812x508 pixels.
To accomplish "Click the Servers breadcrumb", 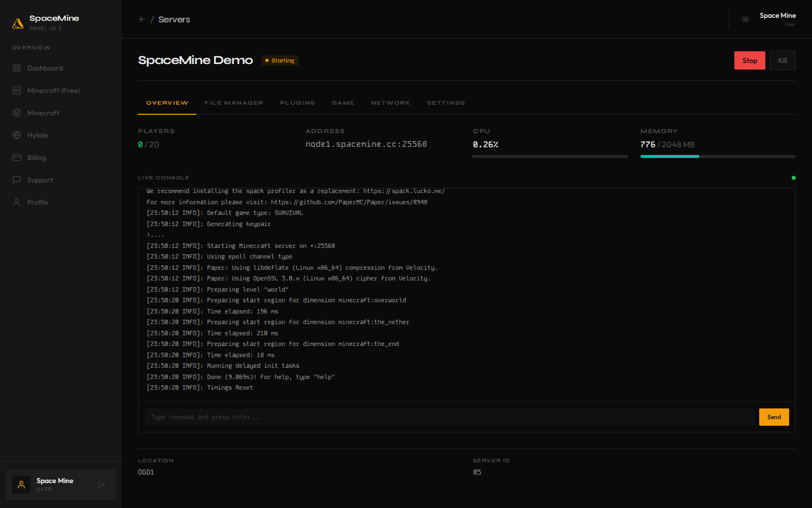I will (x=174, y=19).
